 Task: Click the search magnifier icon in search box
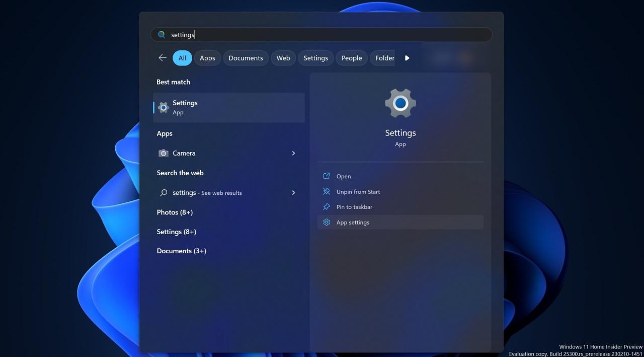pyautogui.click(x=162, y=35)
